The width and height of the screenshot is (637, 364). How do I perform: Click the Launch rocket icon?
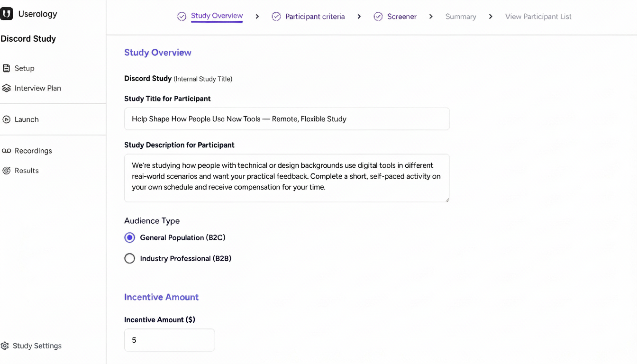[6, 119]
